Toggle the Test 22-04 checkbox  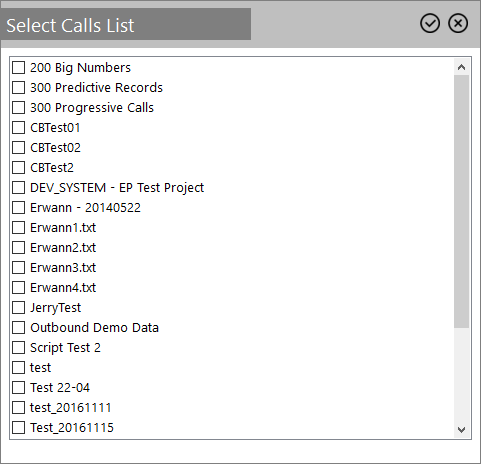point(18,387)
